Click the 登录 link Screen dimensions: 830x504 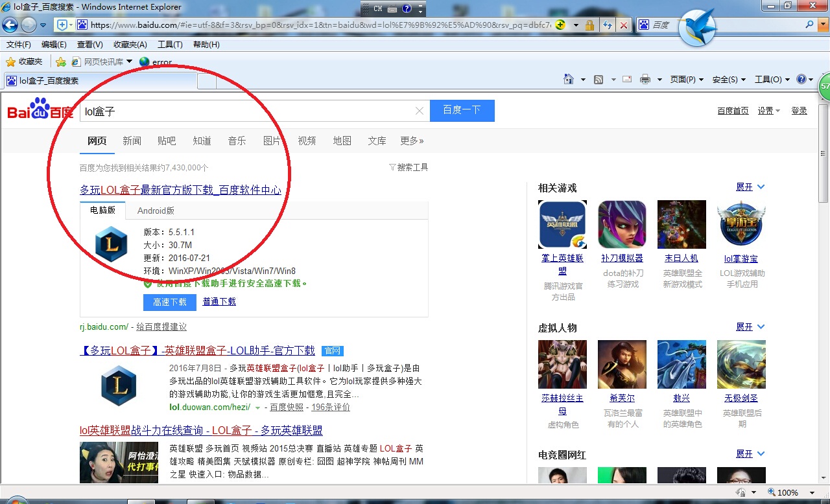(x=799, y=111)
